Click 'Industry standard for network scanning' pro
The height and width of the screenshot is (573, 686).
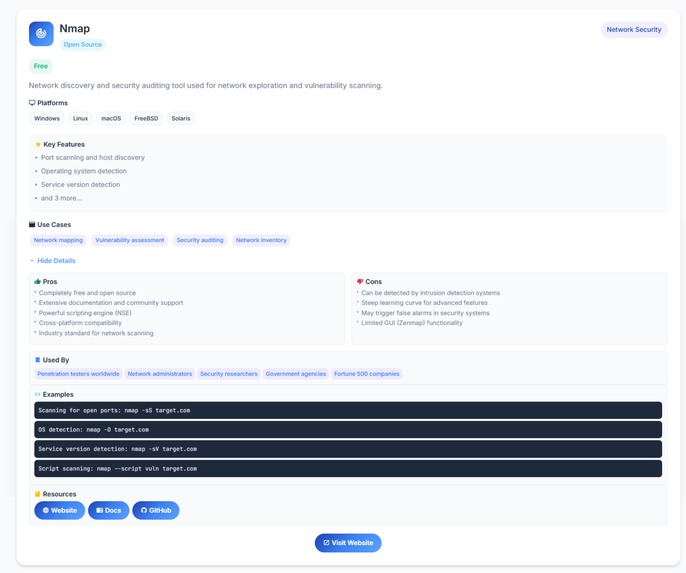pos(96,333)
